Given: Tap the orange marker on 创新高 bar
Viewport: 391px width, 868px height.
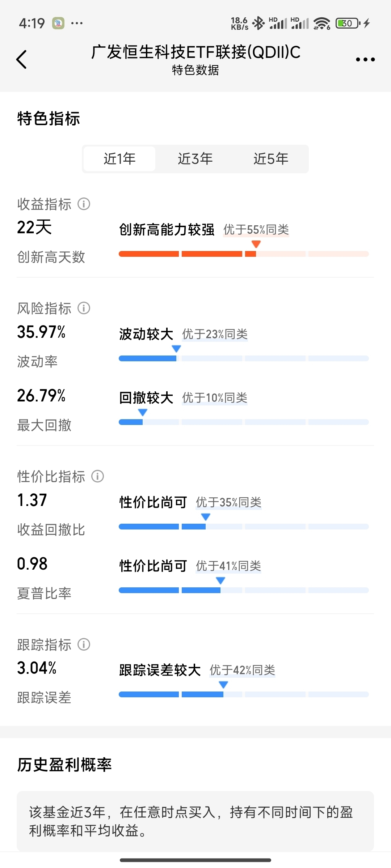Looking at the screenshot, I should point(256,244).
